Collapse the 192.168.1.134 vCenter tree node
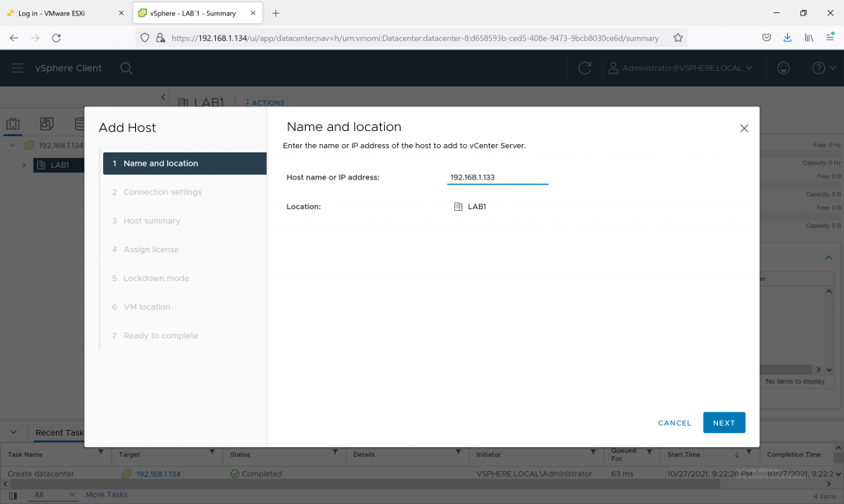This screenshot has width=844, height=504. tap(12, 145)
